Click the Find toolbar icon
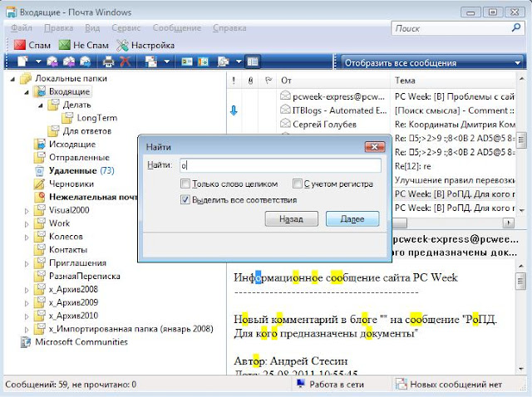The image size is (532, 397). tap(224, 61)
